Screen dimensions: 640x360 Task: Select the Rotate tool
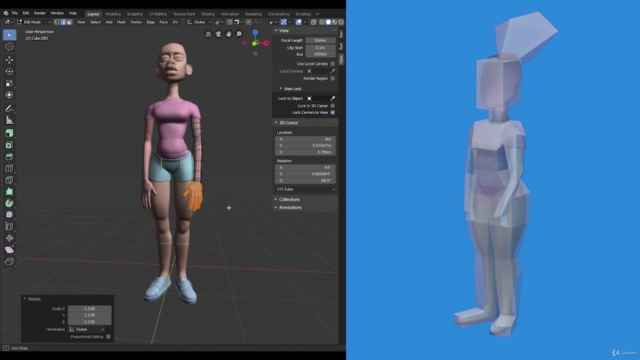pos(9,71)
